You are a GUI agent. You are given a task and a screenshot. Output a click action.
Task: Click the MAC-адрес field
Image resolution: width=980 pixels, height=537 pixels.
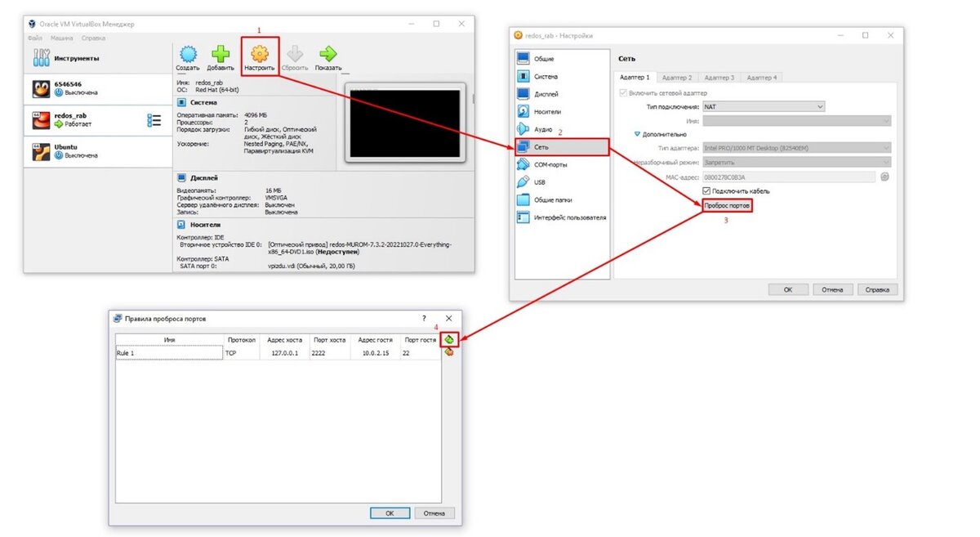(x=788, y=177)
